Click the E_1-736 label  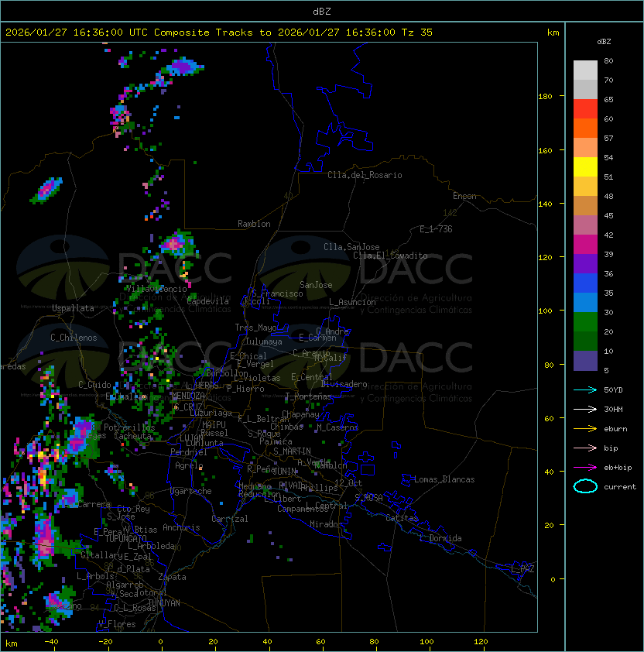(x=436, y=228)
